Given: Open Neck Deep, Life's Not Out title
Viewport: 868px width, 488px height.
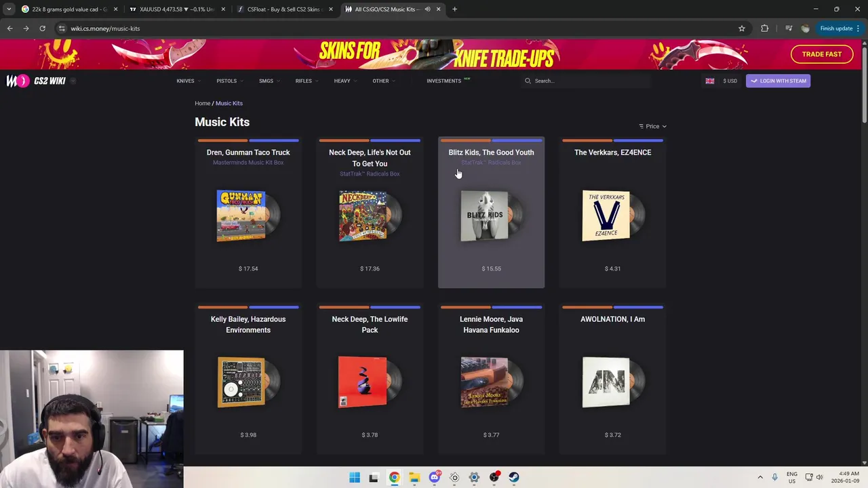Looking at the screenshot, I should click(x=370, y=158).
